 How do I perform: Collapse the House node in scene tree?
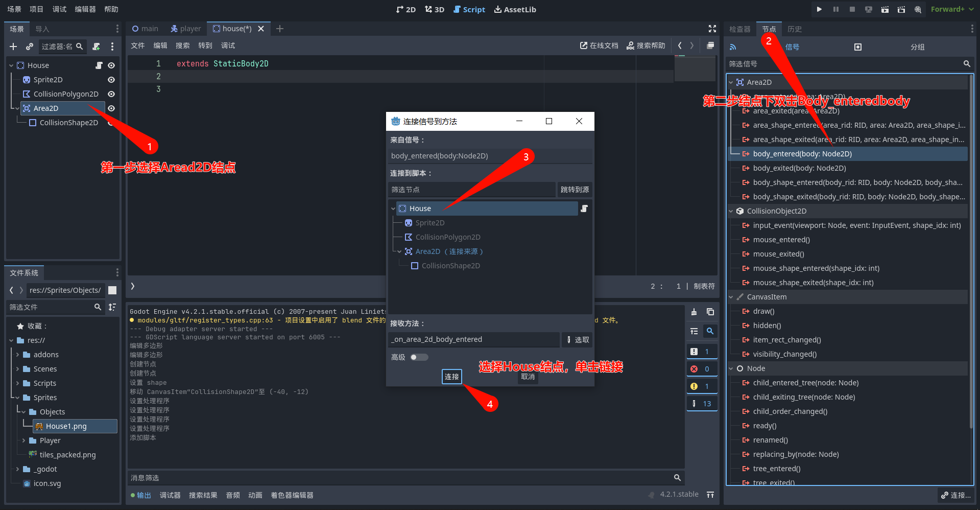click(11, 65)
